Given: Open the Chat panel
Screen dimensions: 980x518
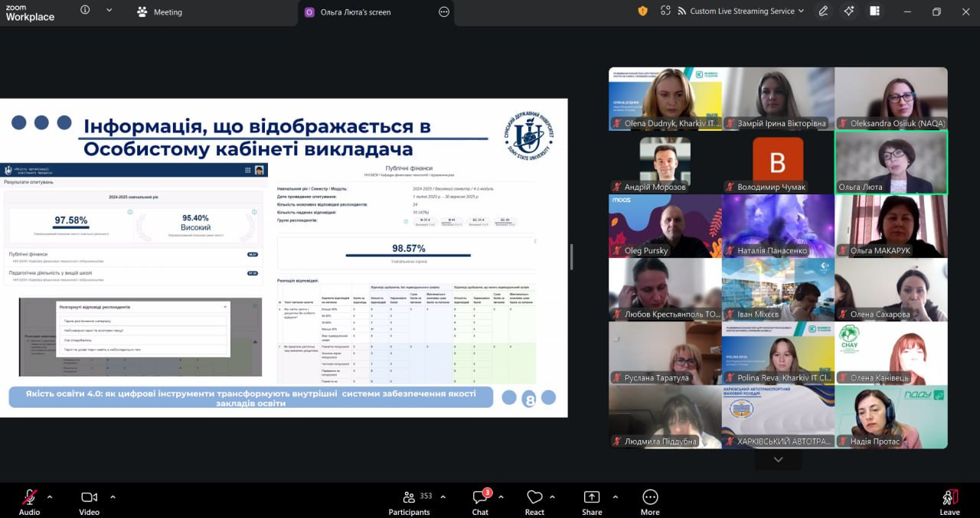Looking at the screenshot, I should click(x=480, y=502).
